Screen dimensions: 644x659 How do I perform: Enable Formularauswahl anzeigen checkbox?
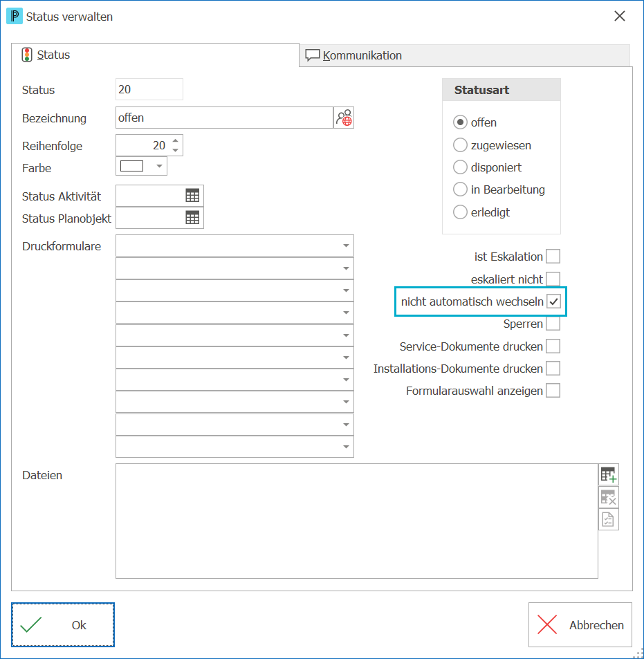coord(553,391)
